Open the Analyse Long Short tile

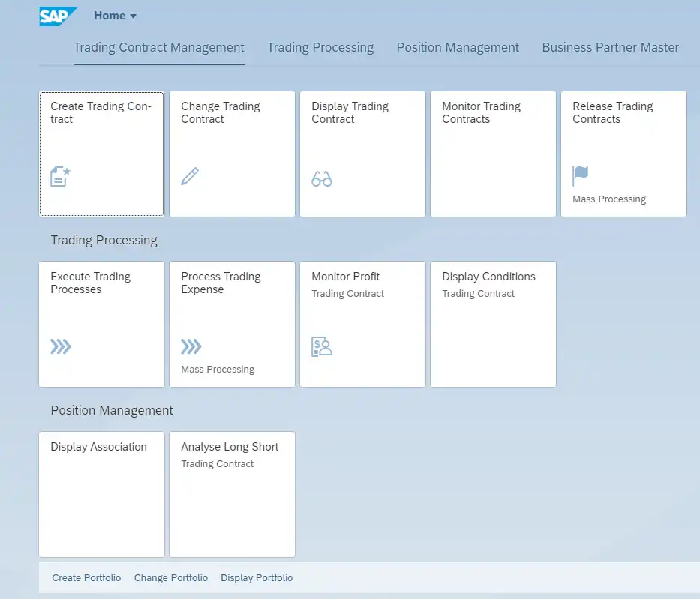[x=232, y=494]
